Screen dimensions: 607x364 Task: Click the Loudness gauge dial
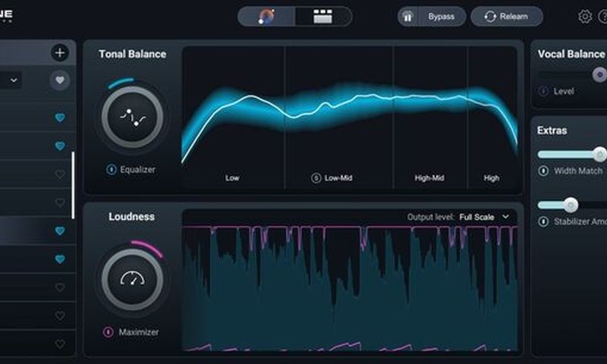(133, 278)
